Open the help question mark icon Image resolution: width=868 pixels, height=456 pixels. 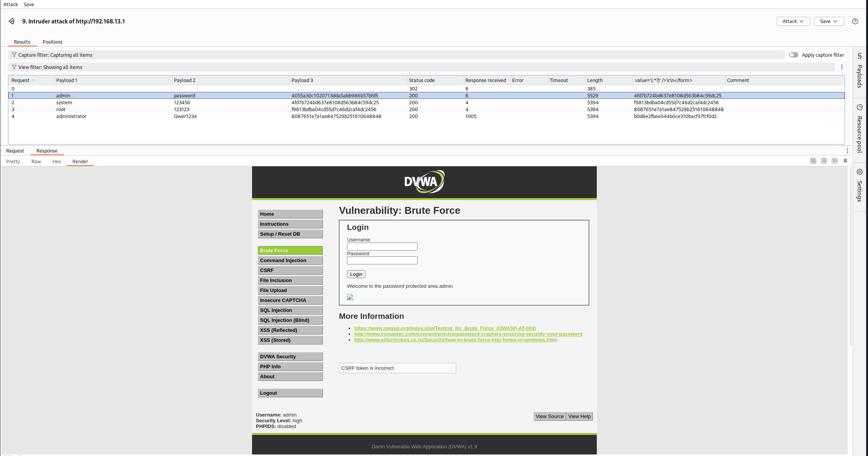tap(855, 21)
